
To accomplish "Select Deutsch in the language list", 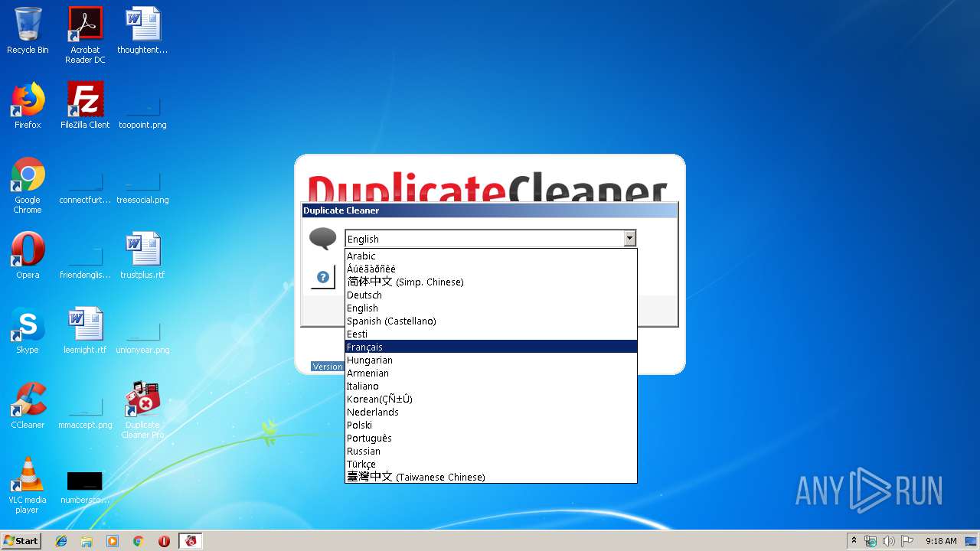I will click(491, 295).
